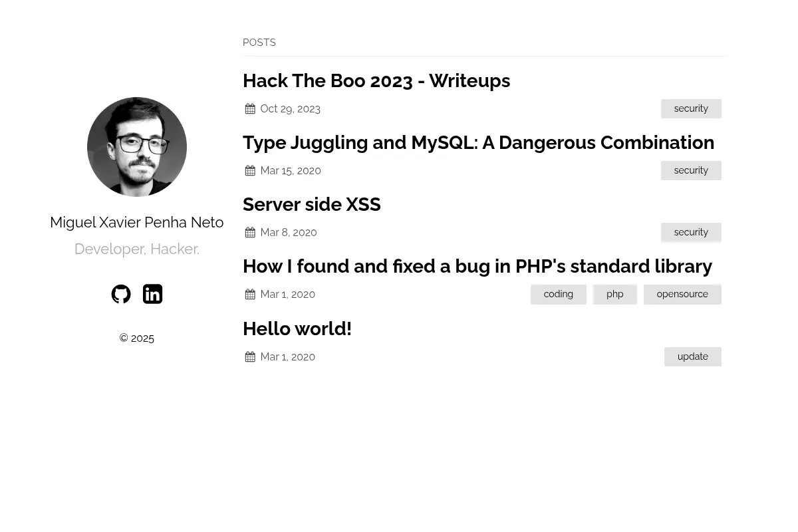This screenshot has height=532, width=798.
Task: Filter by the update tag
Action: point(693,356)
